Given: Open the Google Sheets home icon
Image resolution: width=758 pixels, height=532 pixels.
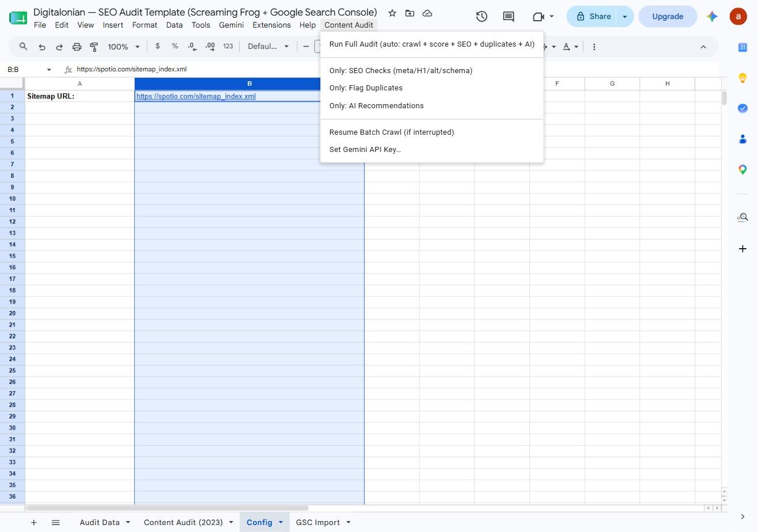Looking at the screenshot, I should (x=18, y=17).
